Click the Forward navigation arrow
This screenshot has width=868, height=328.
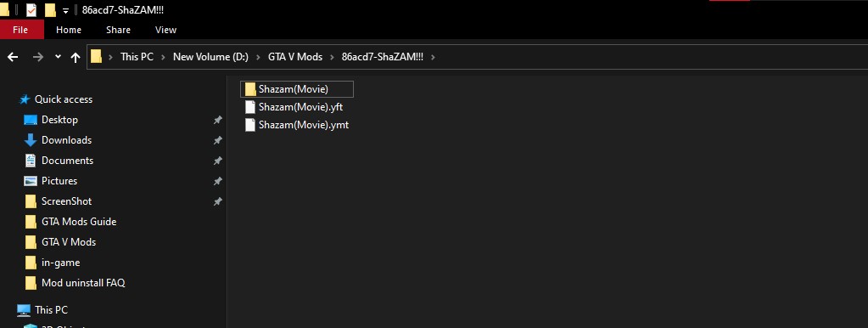[37, 57]
